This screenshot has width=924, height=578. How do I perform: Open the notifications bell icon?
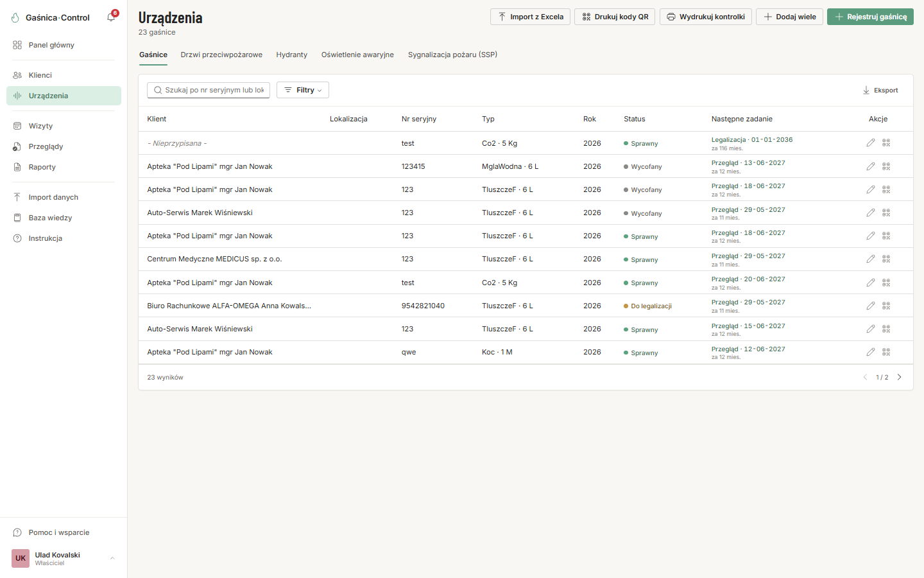pyautogui.click(x=111, y=17)
